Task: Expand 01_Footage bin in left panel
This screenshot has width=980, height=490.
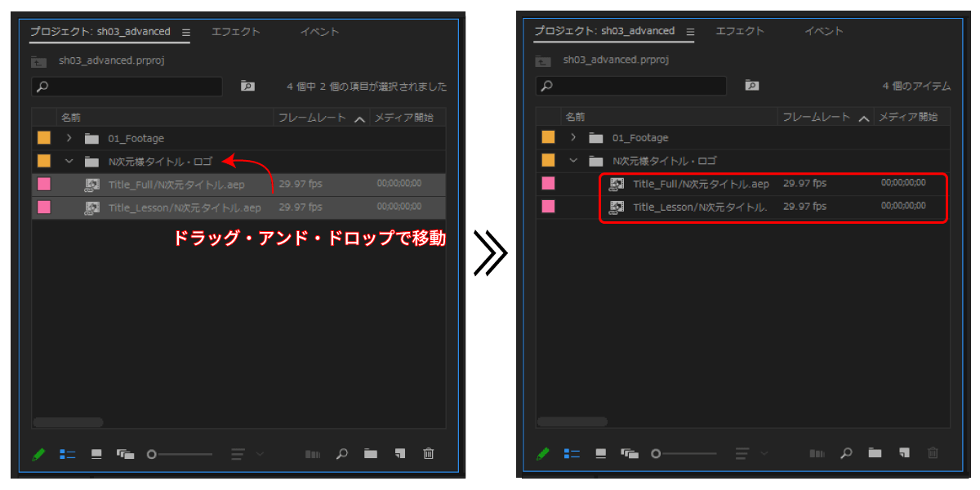Action: [x=69, y=139]
